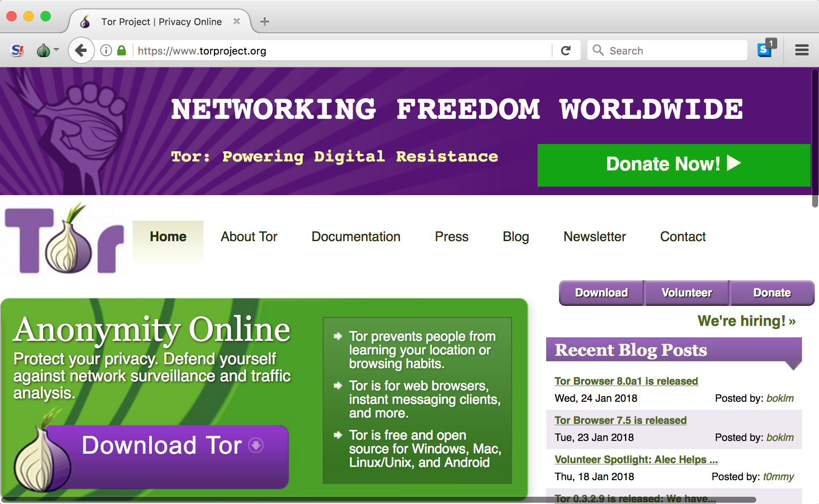819x504 pixels.
Task: Click the secure connection lock icon
Action: pos(122,50)
